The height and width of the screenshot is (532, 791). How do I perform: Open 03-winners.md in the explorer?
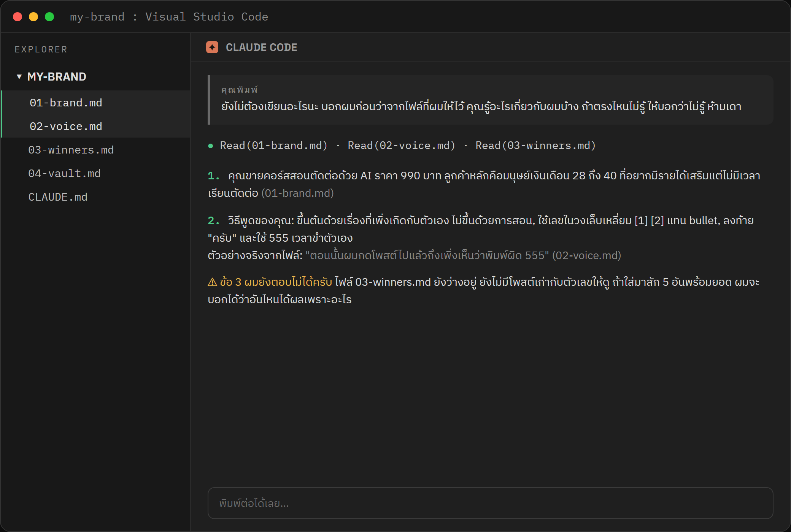point(96,150)
